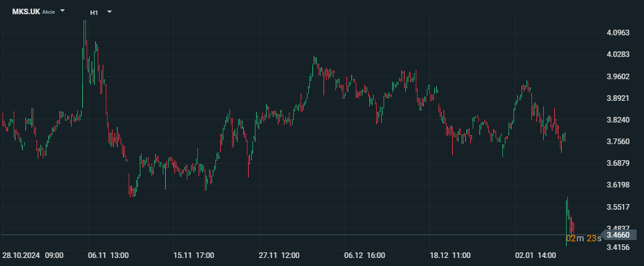Click the 3.4156 price axis label

(x=618, y=247)
